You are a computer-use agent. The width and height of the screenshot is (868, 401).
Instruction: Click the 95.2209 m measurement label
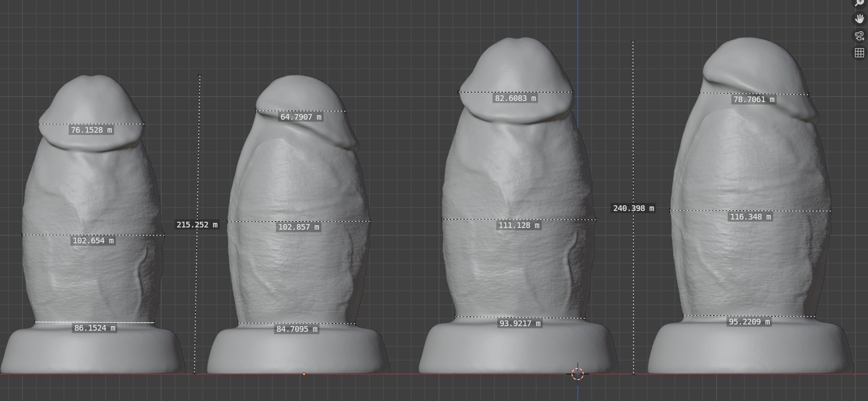point(749,322)
